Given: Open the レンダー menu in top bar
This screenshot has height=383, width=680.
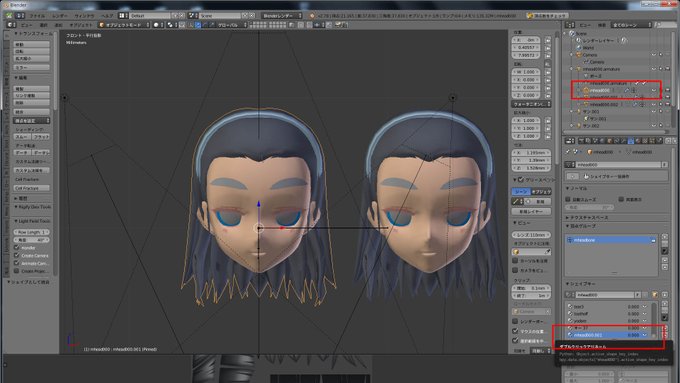Looking at the screenshot, I should point(60,16).
